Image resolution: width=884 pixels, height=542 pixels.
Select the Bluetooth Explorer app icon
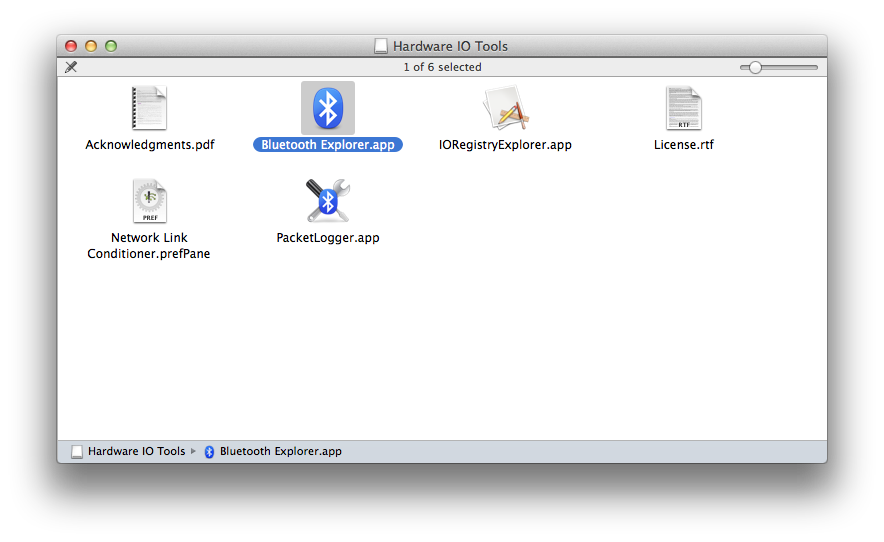click(x=328, y=108)
